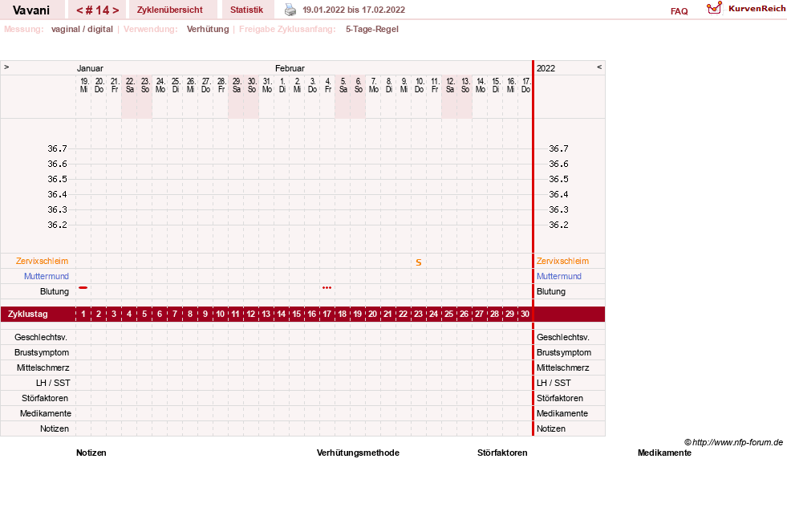Open the nfp-forum.de copyright link

click(x=733, y=442)
